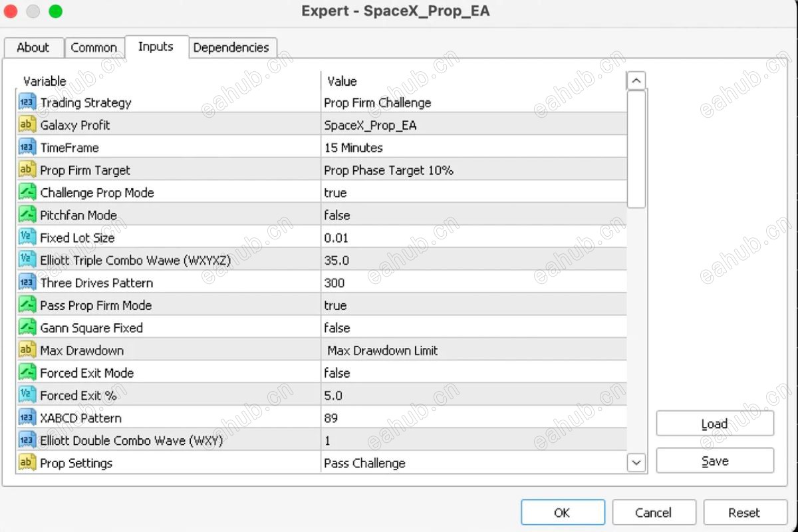Click the icon beside Elliott Triple Combo Wawe
798x532 pixels.
pyautogui.click(x=27, y=260)
